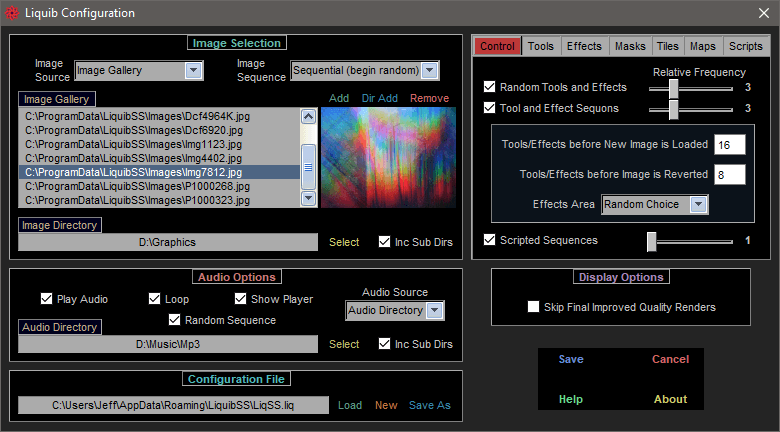This screenshot has width=780, height=432.
Task: Uncheck Random Tools and Effects
Action: 489,87
